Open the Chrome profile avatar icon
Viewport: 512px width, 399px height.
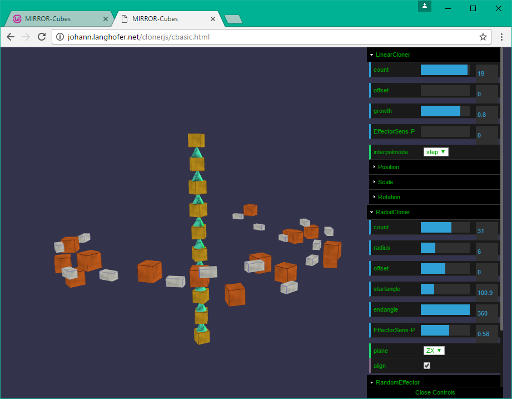[x=425, y=6]
